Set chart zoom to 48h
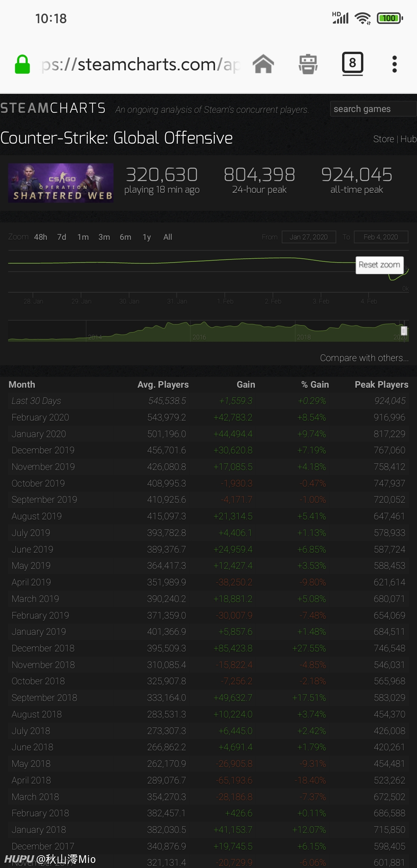Screen dimensions: 417x868 pyautogui.click(x=41, y=237)
